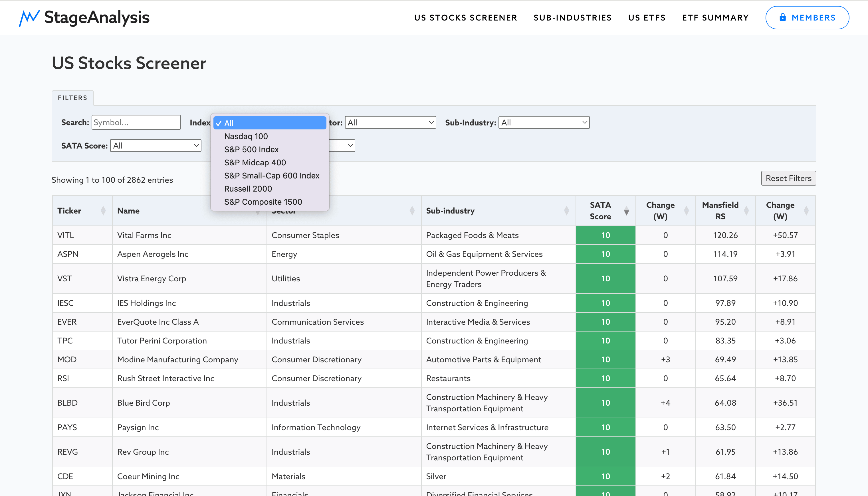
Task: Open US Stocks Screener nav link
Action: (466, 18)
